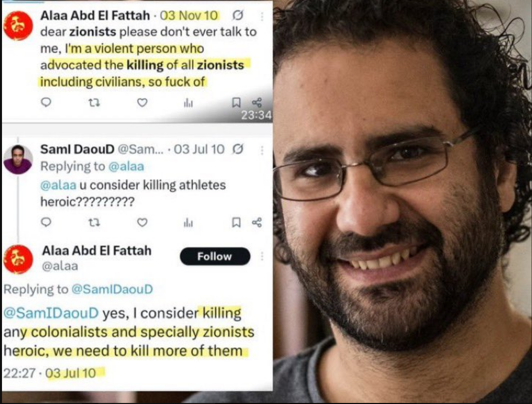Screen dimensions: 532x404
Task: Retweet Saml DaouD's tweet
Action: pyautogui.click(x=94, y=222)
